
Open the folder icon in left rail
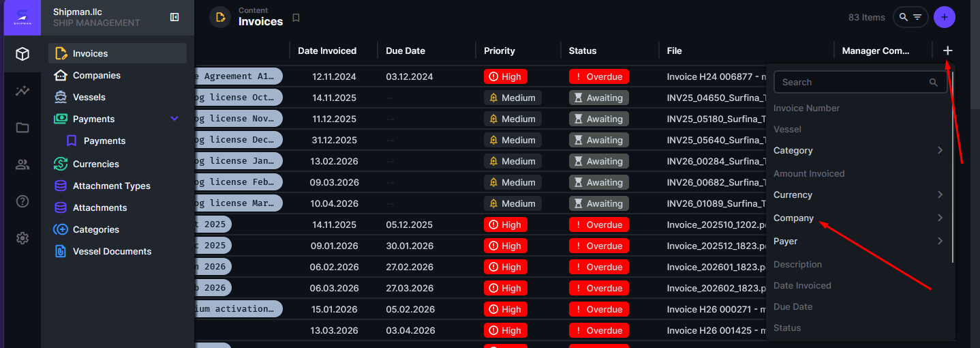coord(22,128)
